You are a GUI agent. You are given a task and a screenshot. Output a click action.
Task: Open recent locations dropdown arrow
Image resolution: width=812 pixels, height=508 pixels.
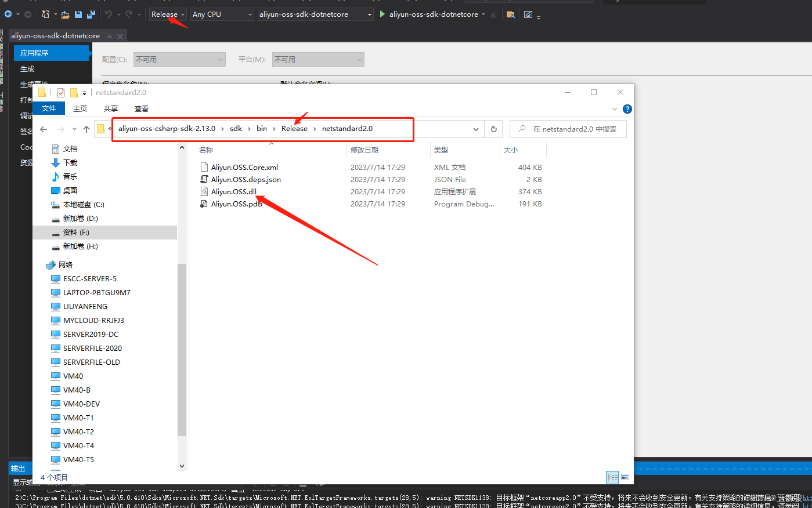pyautogui.click(x=74, y=129)
